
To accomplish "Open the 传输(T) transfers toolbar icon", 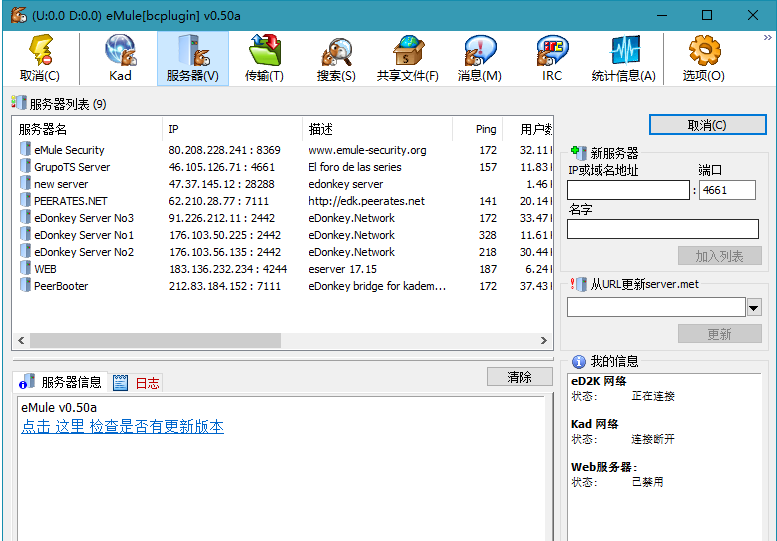I will [265, 51].
